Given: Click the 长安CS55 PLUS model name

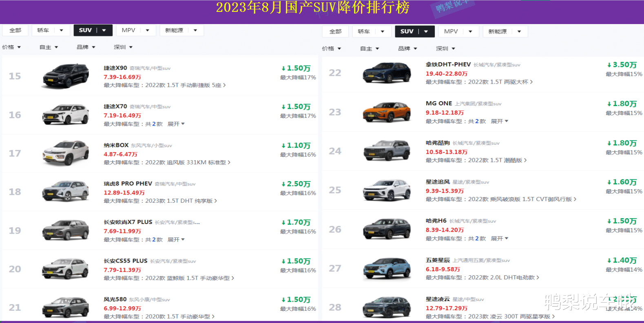Looking at the screenshot, I should (125, 261).
